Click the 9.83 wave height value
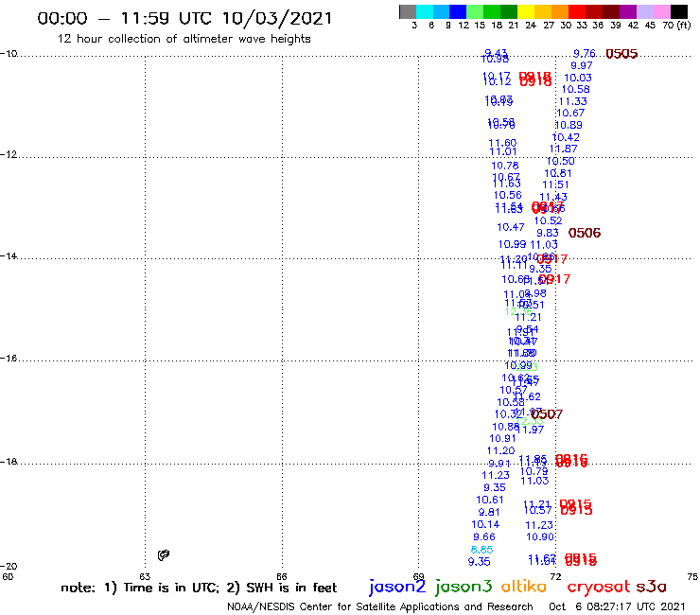700x615 pixels. tap(548, 233)
